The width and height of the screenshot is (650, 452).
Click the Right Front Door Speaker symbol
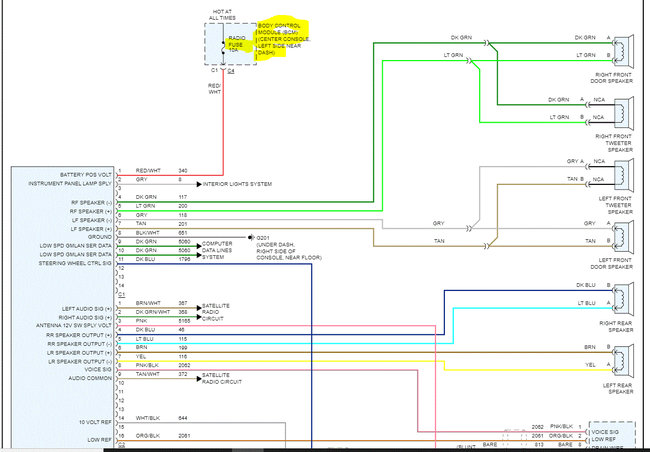[x=624, y=52]
